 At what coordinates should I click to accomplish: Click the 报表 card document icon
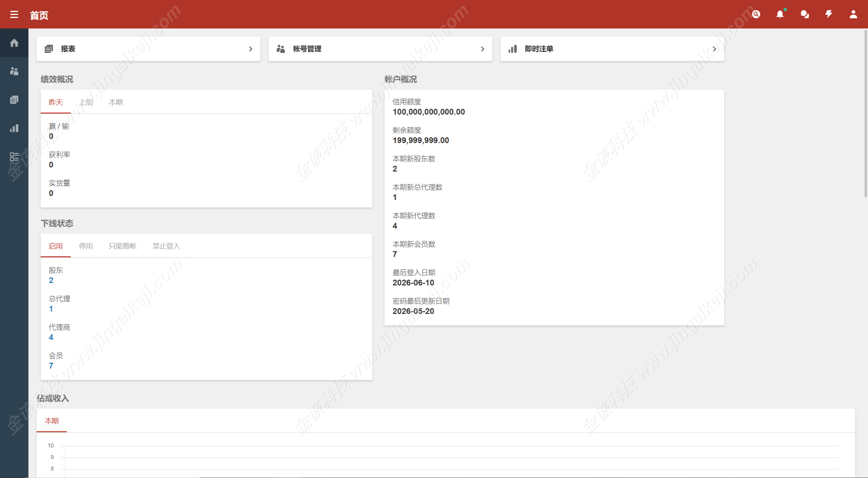coord(49,49)
